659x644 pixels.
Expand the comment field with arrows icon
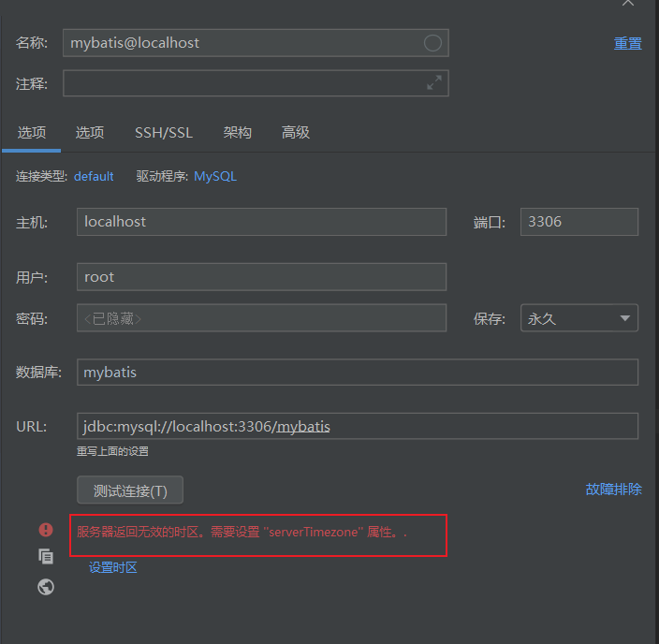pyautogui.click(x=434, y=82)
